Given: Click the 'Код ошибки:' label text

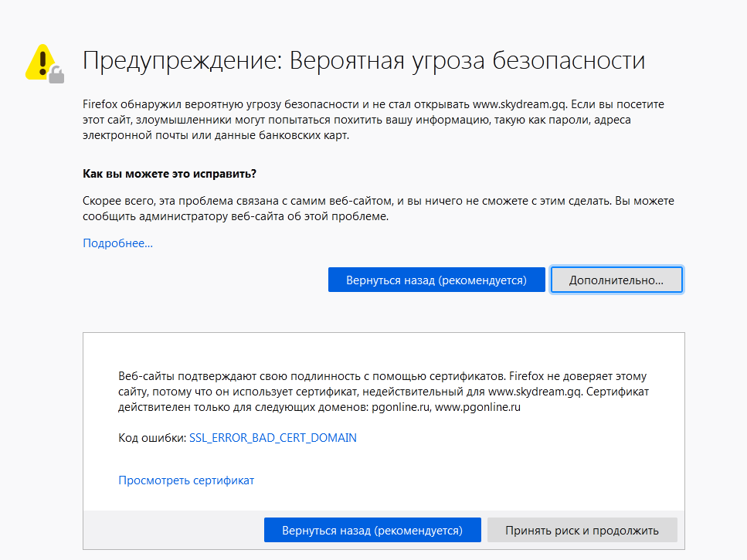Looking at the screenshot, I should click(x=151, y=438).
